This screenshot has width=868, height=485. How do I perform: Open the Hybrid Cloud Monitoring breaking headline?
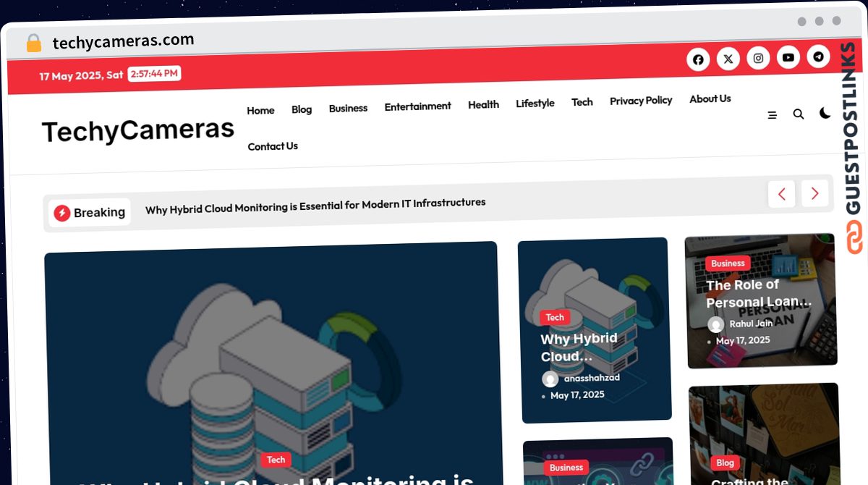tap(315, 206)
